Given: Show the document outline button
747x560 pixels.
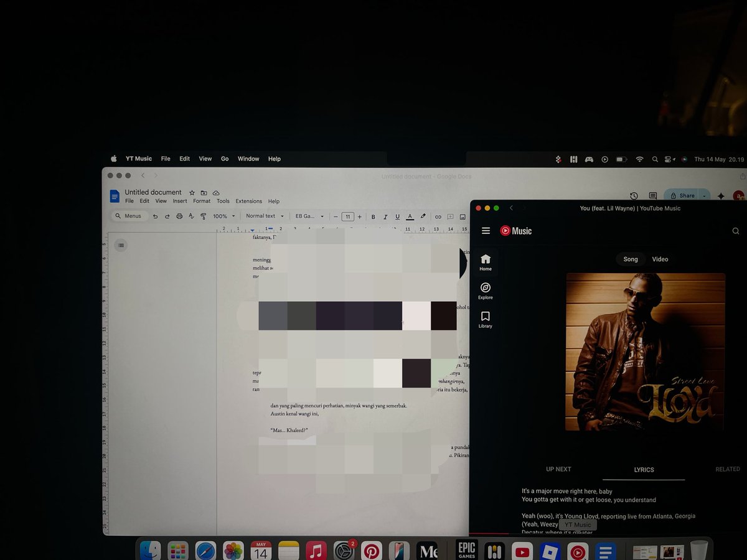Looking at the screenshot, I should point(121,245).
